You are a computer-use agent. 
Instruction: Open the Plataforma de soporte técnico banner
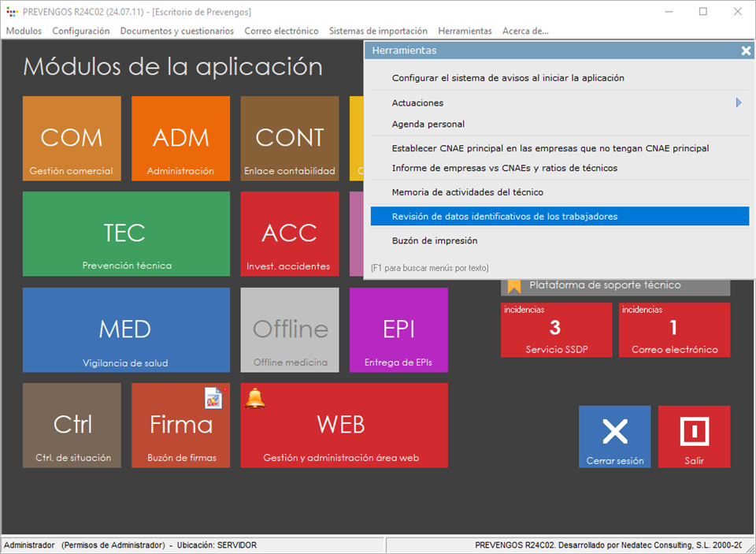pos(615,285)
